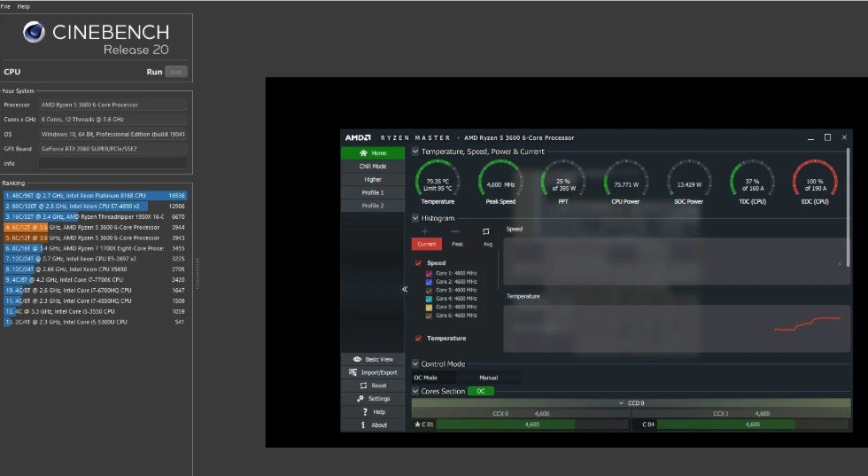Select the Profile 2 tab
Image resolution: width=868 pixels, height=476 pixels.
click(x=373, y=206)
